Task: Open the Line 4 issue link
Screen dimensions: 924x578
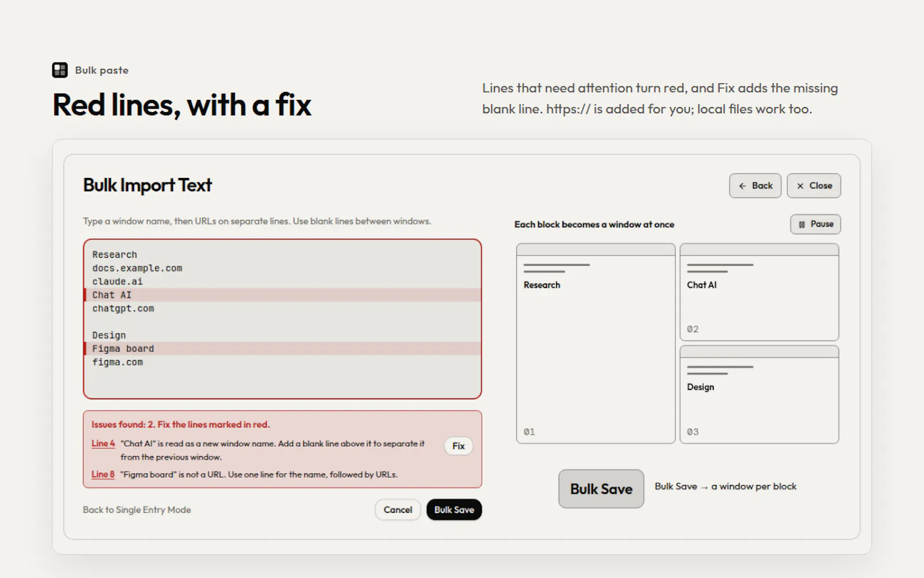Action: click(103, 443)
